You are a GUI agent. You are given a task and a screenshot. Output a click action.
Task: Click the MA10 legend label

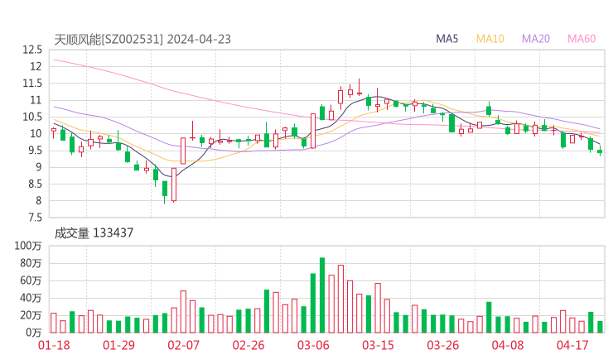[x=490, y=39]
